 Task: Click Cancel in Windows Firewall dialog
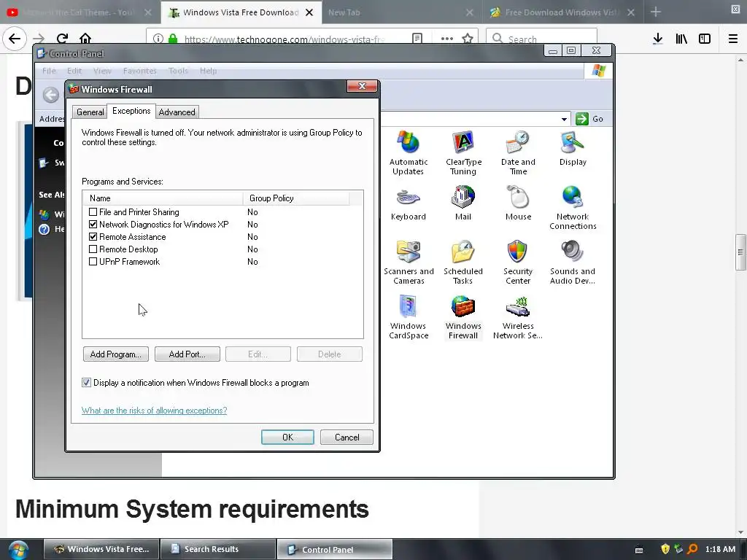coord(347,437)
